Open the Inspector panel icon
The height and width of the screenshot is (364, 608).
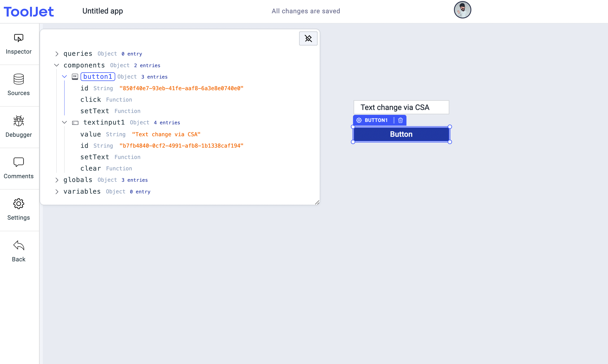(x=18, y=38)
